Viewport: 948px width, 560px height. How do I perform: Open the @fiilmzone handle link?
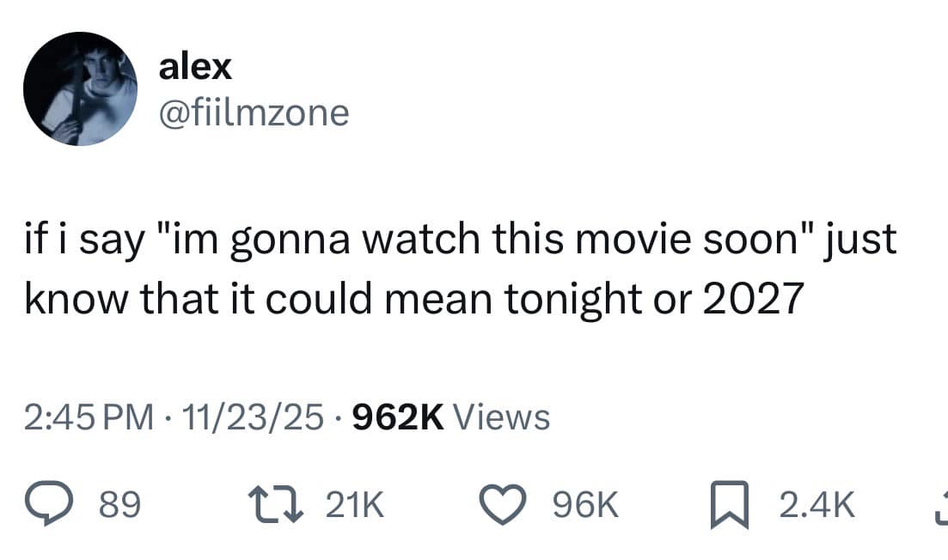click(x=254, y=113)
